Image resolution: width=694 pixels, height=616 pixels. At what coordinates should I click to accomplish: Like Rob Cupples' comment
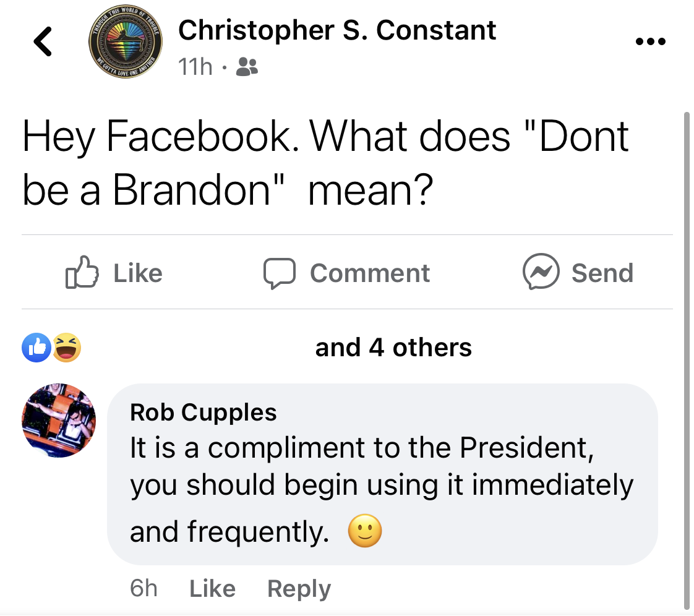212,589
